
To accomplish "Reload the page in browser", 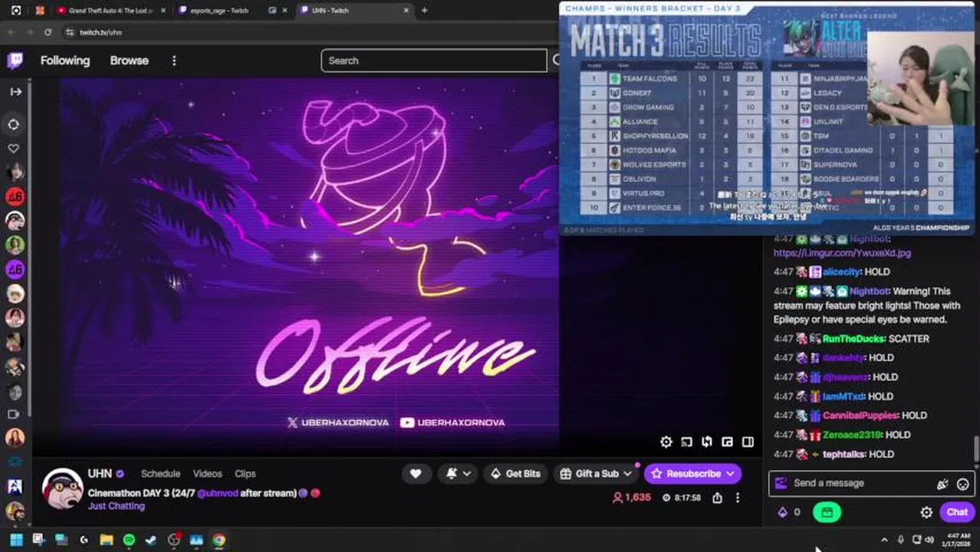I will coord(48,32).
